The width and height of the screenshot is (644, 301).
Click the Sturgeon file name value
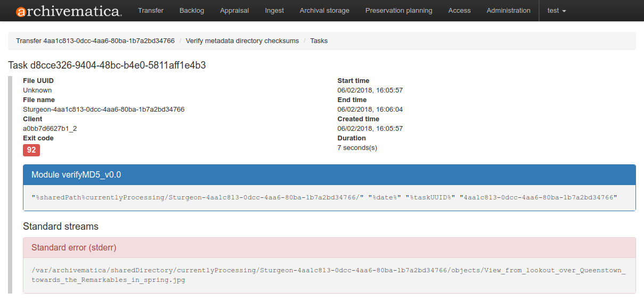103,110
